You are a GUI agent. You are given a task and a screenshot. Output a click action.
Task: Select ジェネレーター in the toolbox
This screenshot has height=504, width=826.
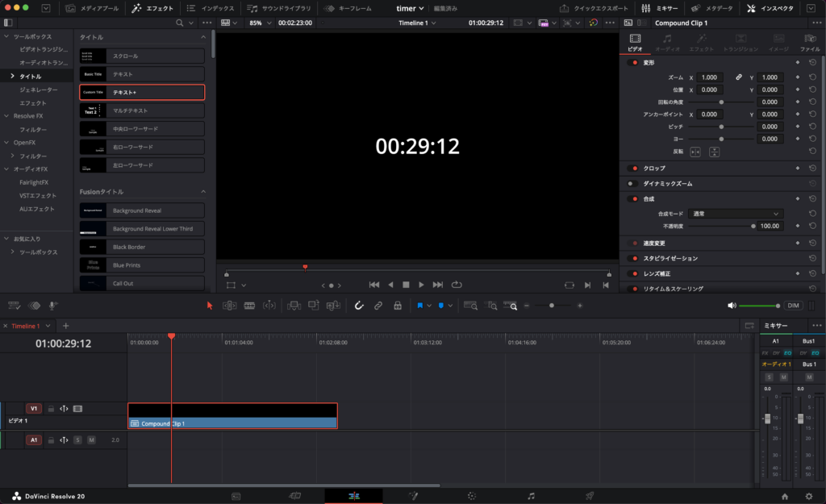coord(39,90)
